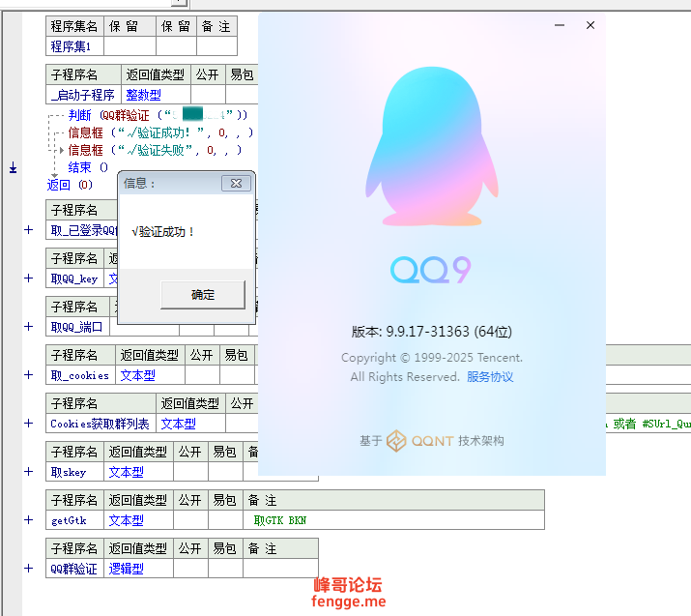Click 文本型 type of Cookies获取群列表
Image resolution: width=691 pixels, height=616 pixels.
pyautogui.click(x=190, y=425)
